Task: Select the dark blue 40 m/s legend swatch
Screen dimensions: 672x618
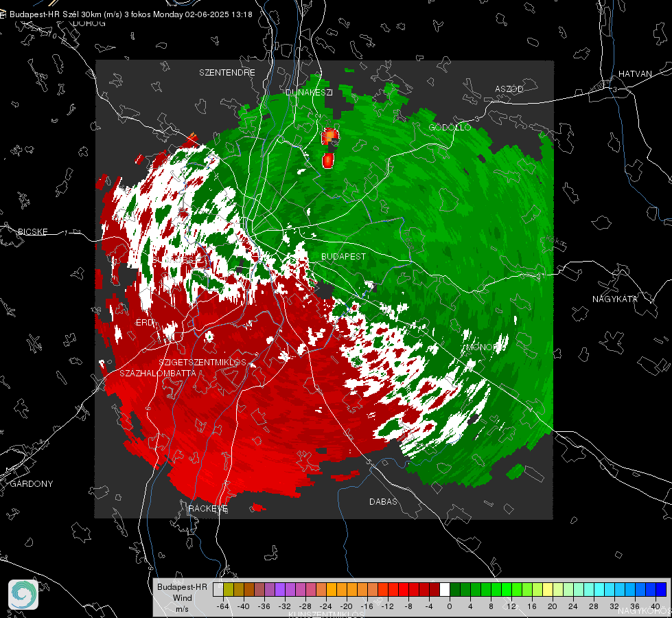Action: (661, 590)
